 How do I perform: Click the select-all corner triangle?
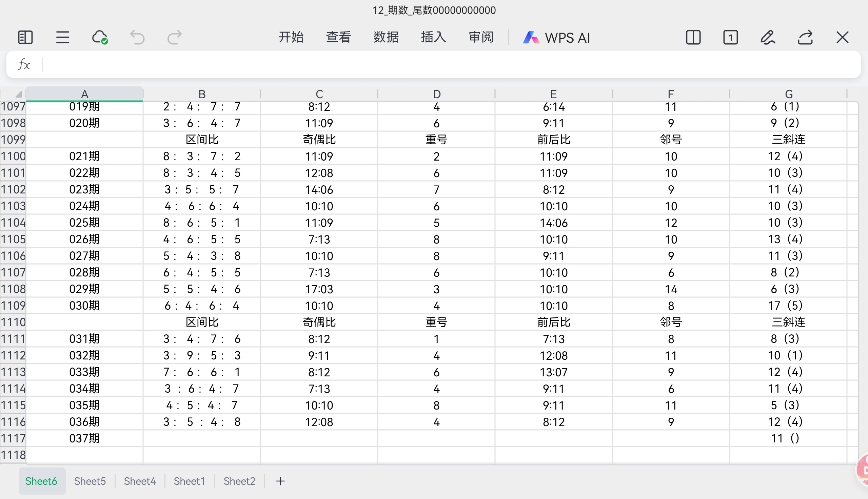[x=18, y=94]
